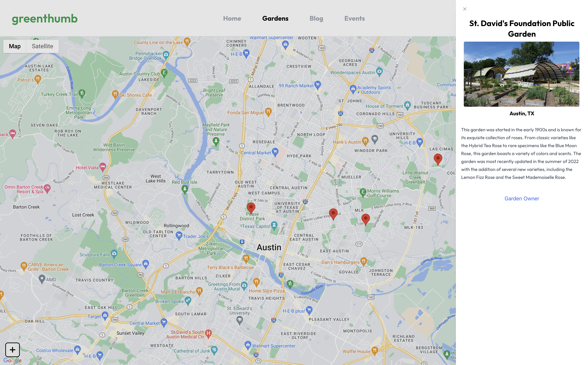Select the red garden pin near Las Cimas
Viewport: 588px width, 365px height.
(x=438, y=159)
